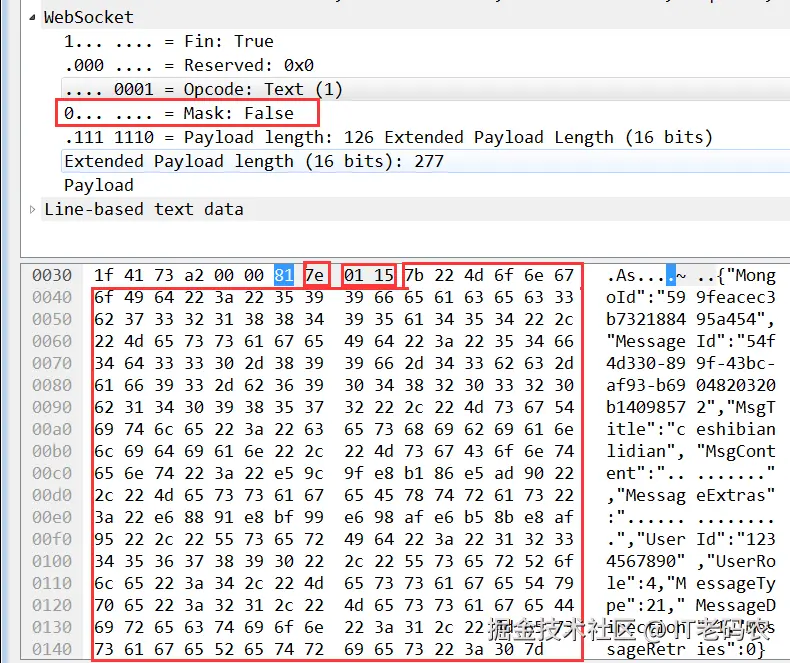This screenshot has height=663, width=790.
Task: Click hex byte 7e in row 0030
Action: pyautogui.click(x=314, y=275)
